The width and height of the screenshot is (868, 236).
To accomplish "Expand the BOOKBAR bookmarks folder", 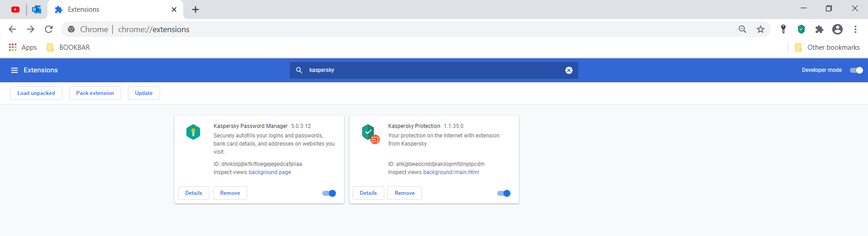I will pos(69,47).
